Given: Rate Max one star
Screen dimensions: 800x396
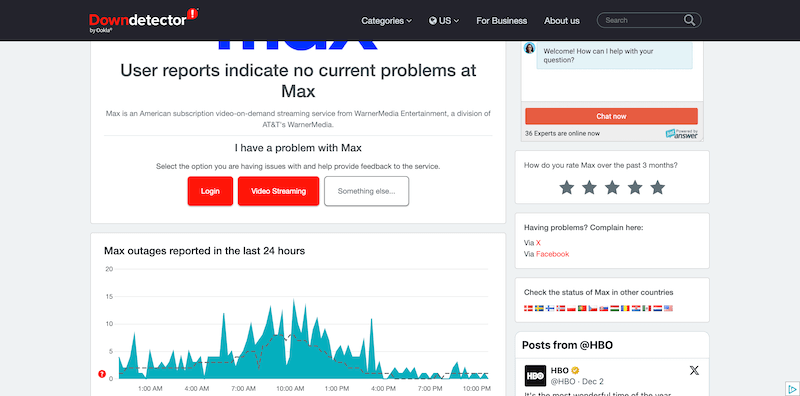Looking at the screenshot, I should (x=566, y=187).
